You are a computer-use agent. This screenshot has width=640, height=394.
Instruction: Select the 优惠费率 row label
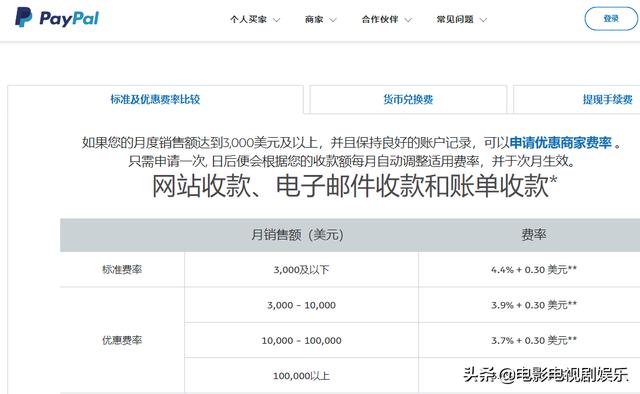coord(122,340)
